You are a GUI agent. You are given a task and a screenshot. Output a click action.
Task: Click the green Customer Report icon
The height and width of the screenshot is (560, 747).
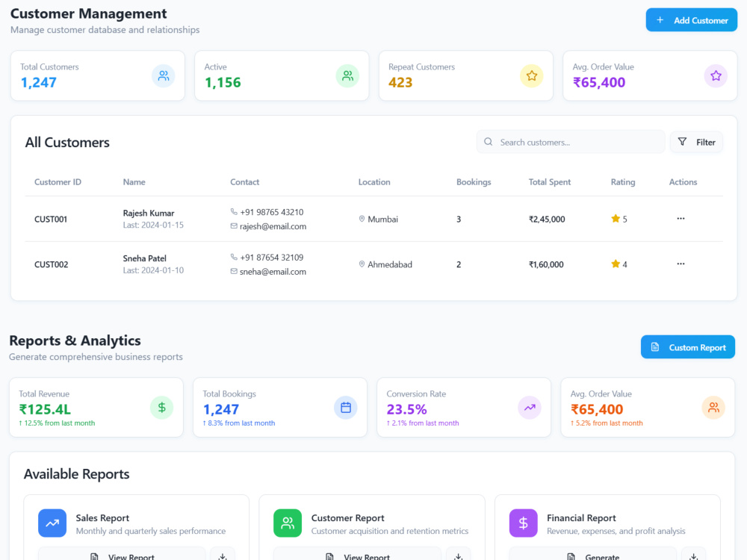[x=288, y=523]
